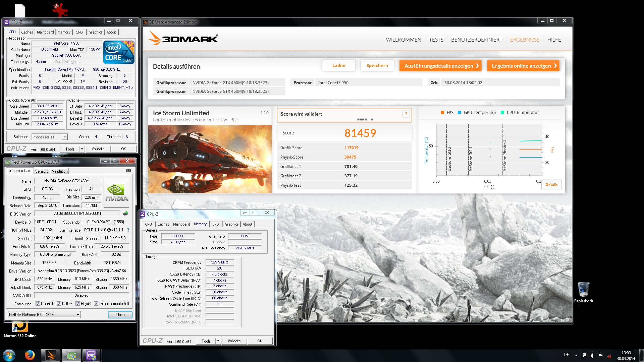Click the 3DMark logo in the header
The image size is (644, 362).
pyautogui.click(x=183, y=39)
